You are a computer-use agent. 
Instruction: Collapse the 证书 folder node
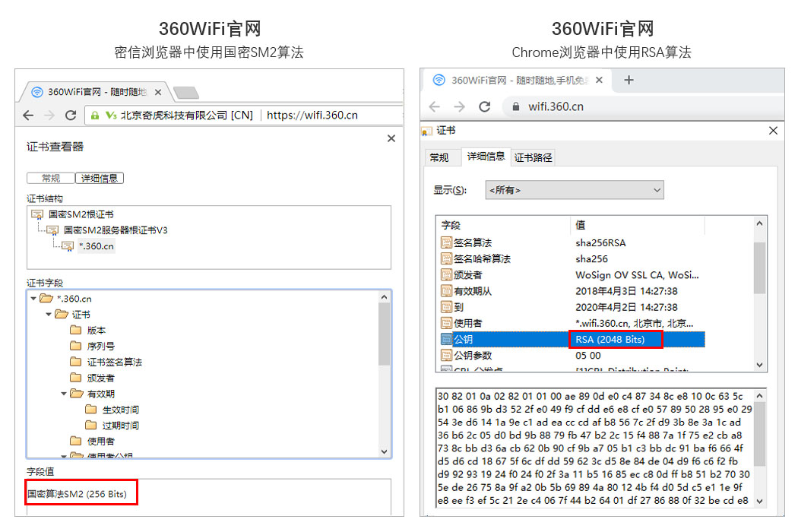[x=49, y=314]
